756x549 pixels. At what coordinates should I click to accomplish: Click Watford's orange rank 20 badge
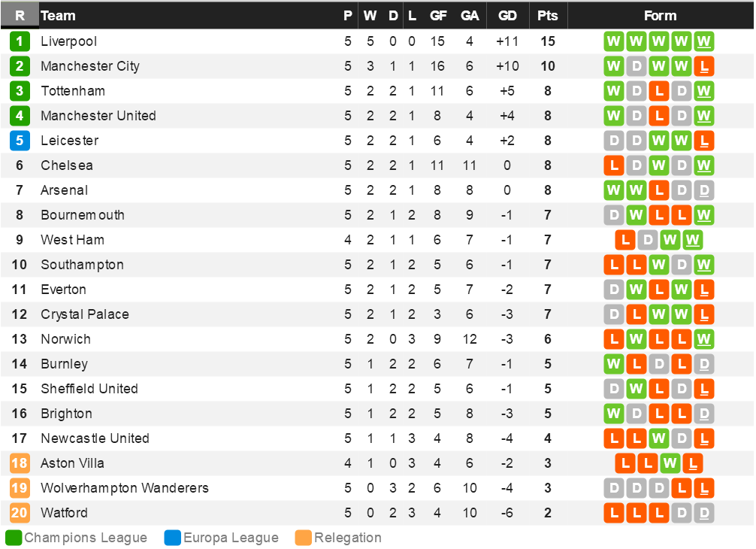pyautogui.click(x=20, y=513)
